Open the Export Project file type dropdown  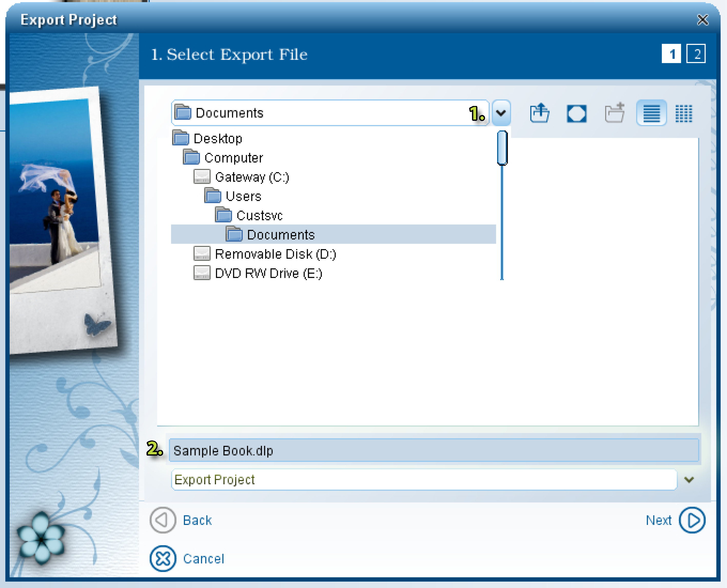(x=689, y=480)
